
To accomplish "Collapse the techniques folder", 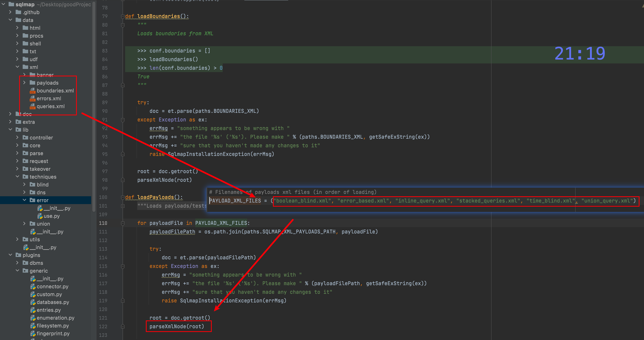I will 18,177.
